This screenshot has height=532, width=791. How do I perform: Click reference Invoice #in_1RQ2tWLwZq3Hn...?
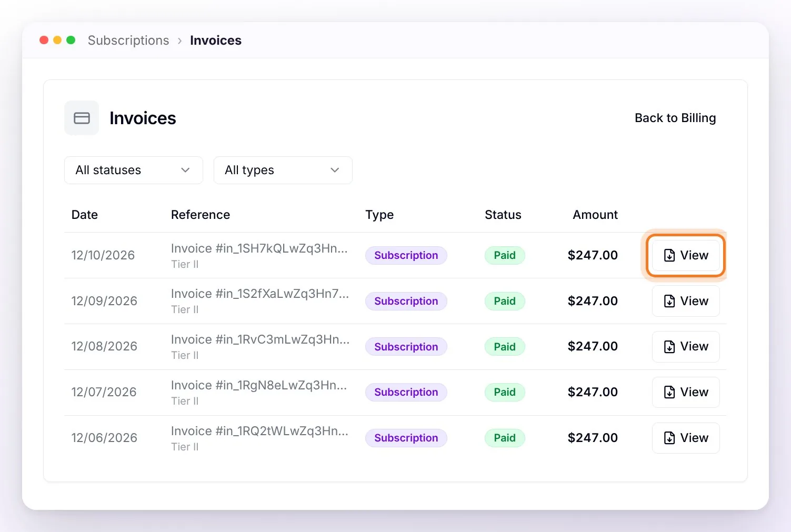(259, 431)
